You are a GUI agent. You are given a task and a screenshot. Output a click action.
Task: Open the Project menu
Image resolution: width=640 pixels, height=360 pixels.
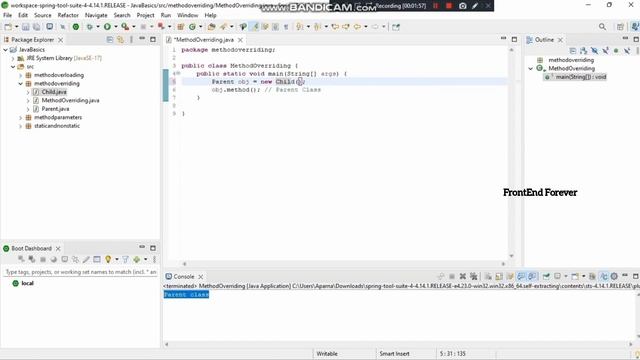(x=145, y=15)
